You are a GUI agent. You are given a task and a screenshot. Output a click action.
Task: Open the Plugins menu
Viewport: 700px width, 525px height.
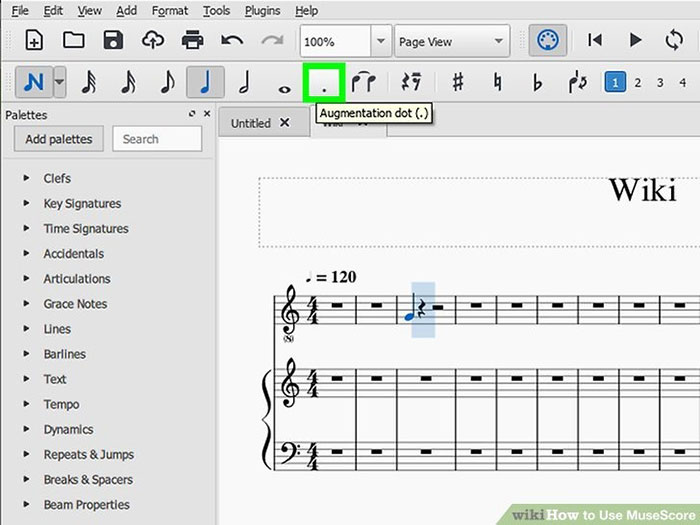pos(264,11)
